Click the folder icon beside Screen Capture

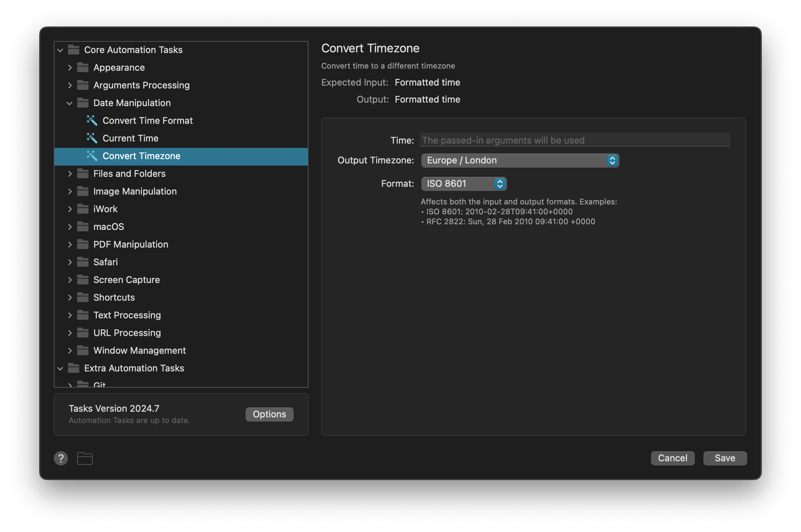[82, 279]
